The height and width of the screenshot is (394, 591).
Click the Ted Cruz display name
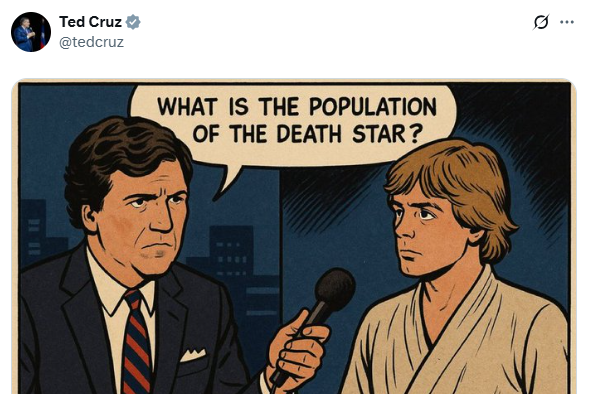tap(90, 22)
